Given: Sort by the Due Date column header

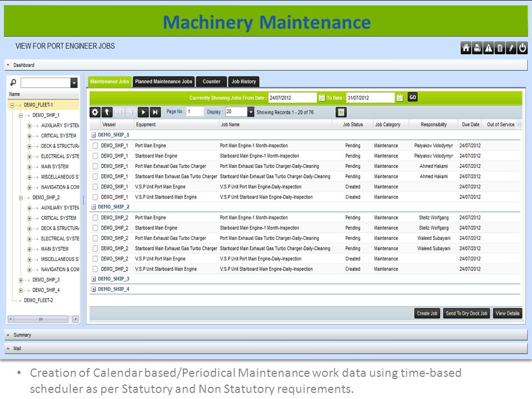Looking at the screenshot, I should tap(470, 125).
